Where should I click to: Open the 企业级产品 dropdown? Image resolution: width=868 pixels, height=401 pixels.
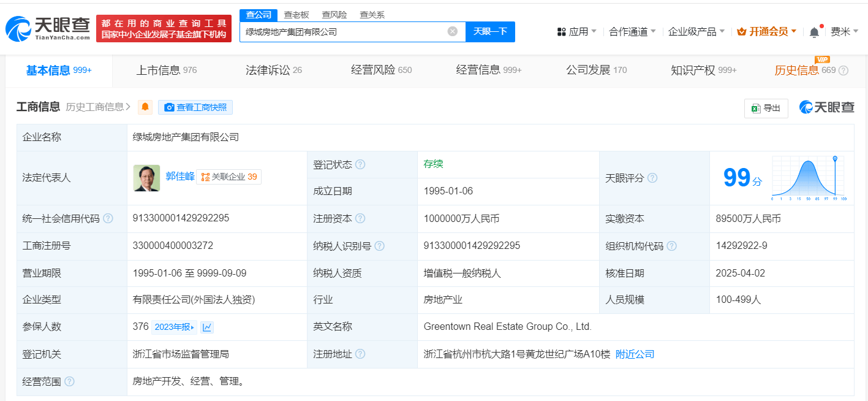click(x=696, y=31)
